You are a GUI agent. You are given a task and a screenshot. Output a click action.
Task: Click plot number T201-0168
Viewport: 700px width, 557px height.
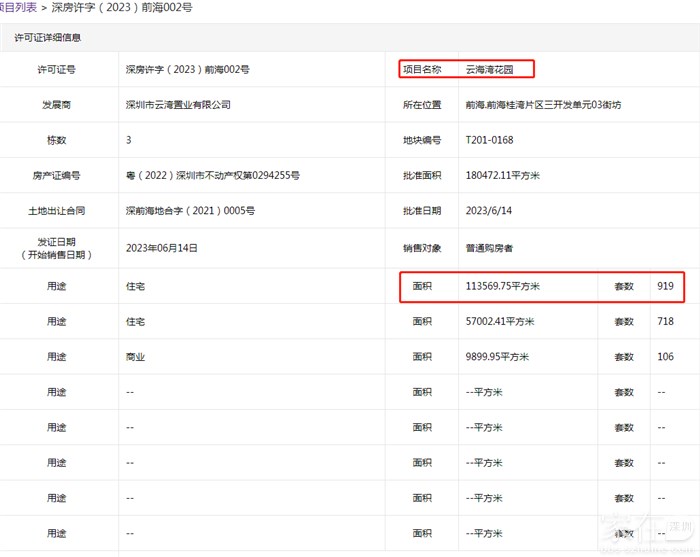490,140
